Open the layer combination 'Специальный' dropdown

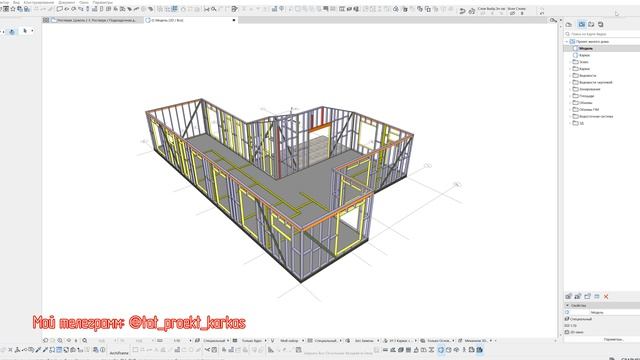[214, 340]
